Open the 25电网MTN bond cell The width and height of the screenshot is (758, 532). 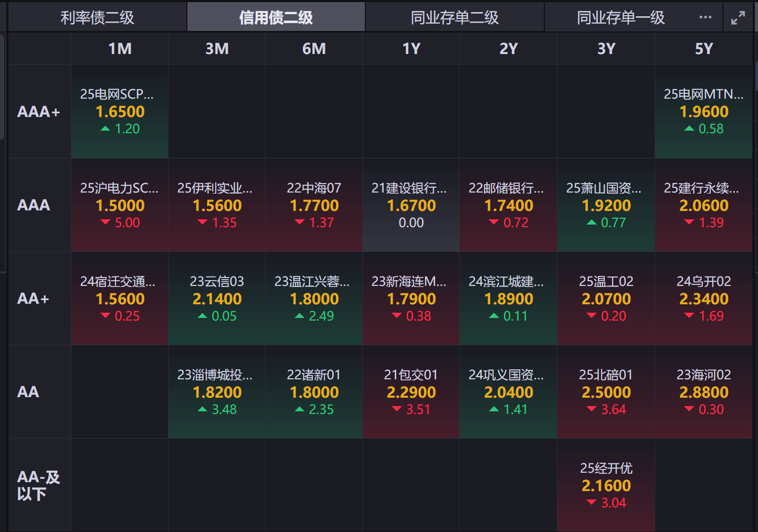click(704, 111)
